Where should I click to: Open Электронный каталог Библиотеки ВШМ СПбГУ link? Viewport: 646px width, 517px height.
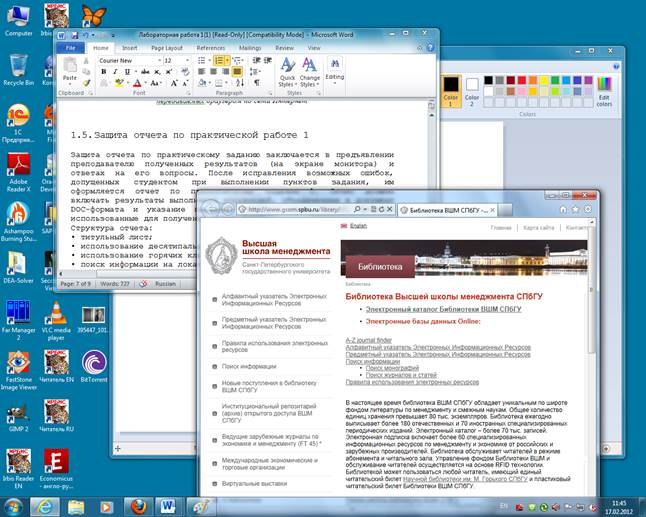click(x=443, y=309)
